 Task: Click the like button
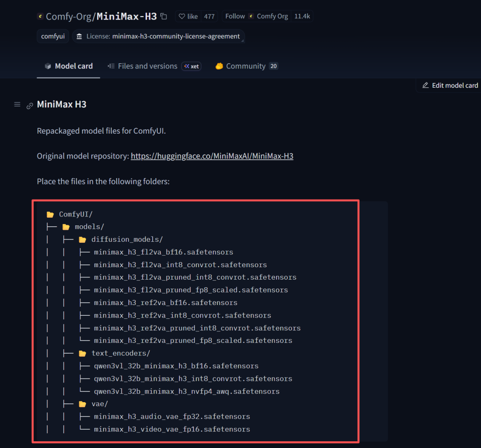(188, 16)
